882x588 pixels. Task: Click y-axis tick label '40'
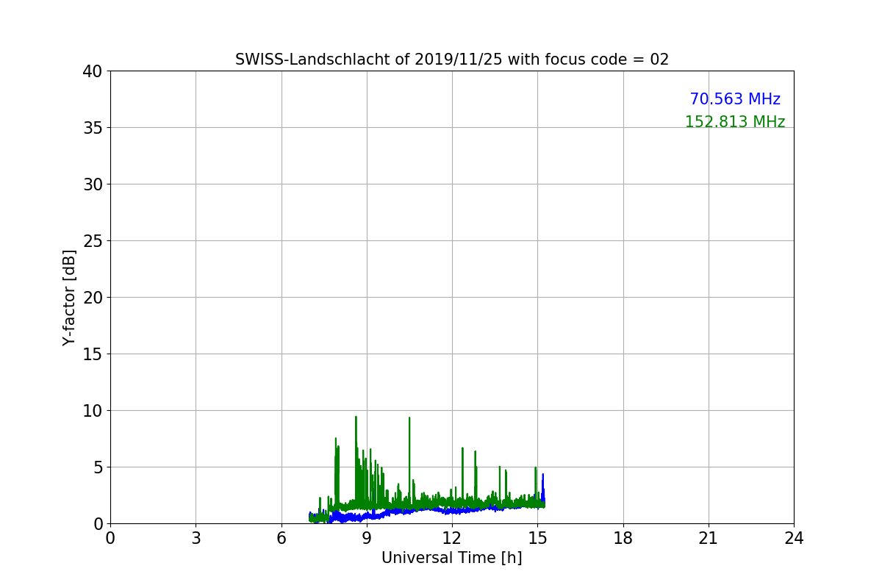click(x=93, y=71)
